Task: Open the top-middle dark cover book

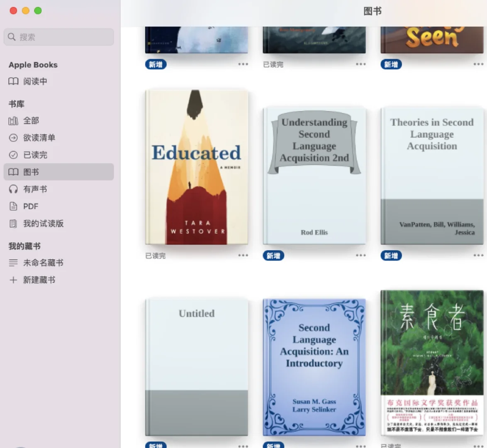Action: pyautogui.click(x=314, y=40)
